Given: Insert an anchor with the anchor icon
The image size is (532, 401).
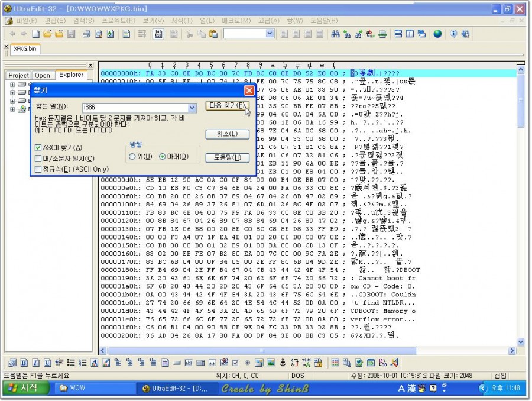Looking at the screenshot, I should [283, 363].
